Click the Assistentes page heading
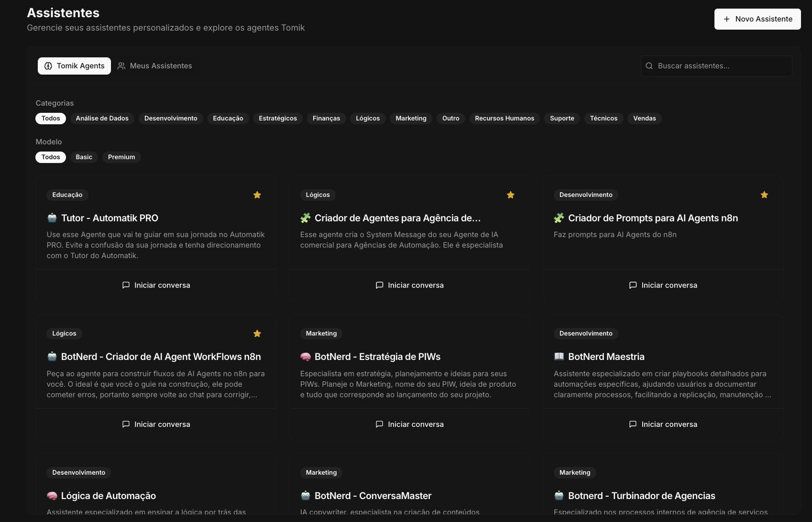The height and width of the screenshot is (522, 812). [63, 13]
